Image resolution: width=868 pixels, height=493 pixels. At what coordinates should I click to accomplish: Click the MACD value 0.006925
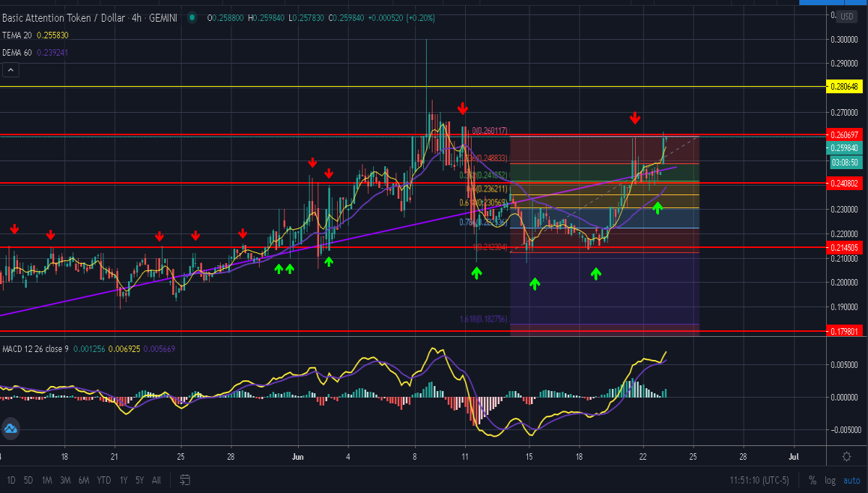click(125, 348)
